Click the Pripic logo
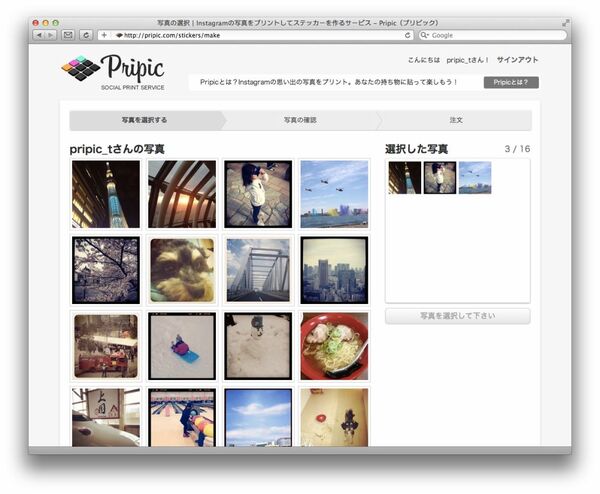This screenshot has height=494, width=600. (x=113, y=72)
